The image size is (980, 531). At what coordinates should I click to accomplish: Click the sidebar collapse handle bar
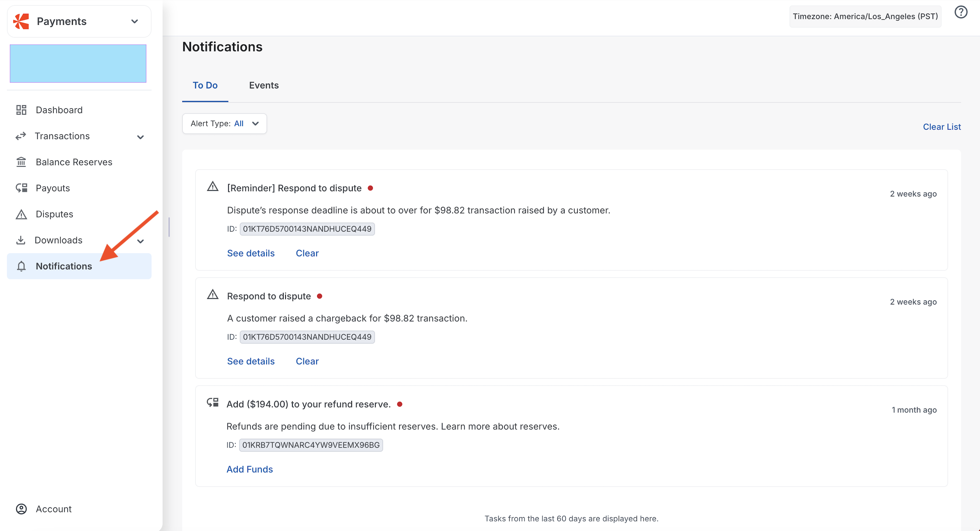point(169,227)
